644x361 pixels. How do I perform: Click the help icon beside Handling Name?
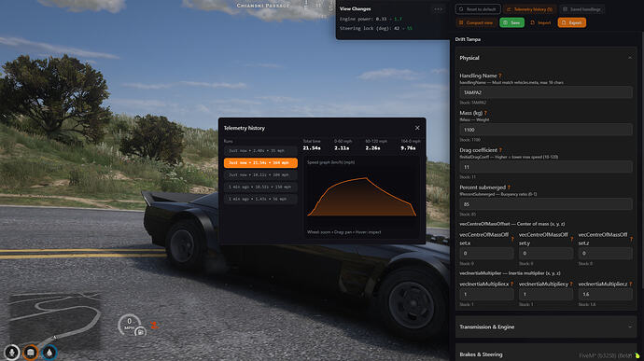[500, 76]
